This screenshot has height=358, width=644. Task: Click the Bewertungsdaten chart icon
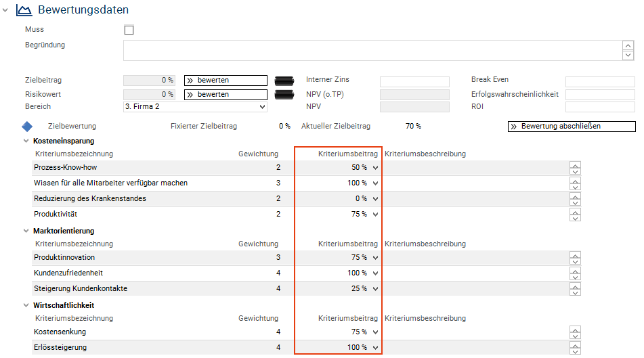(24, 10)
